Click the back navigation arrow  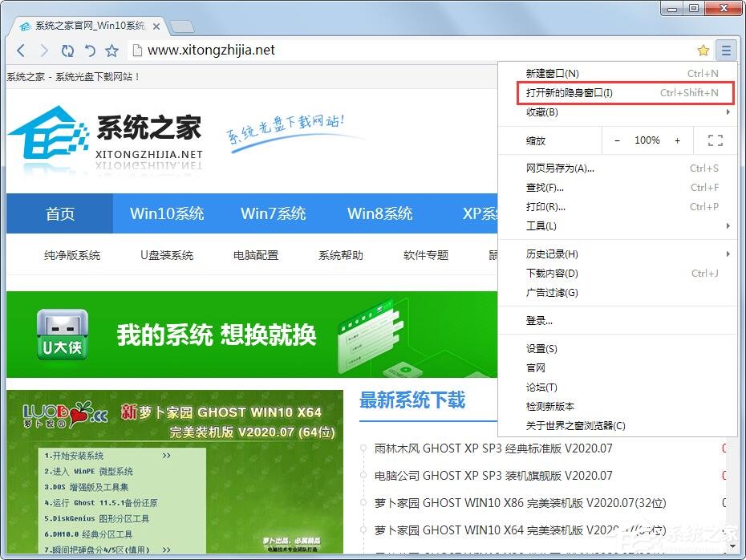point(21,50)
